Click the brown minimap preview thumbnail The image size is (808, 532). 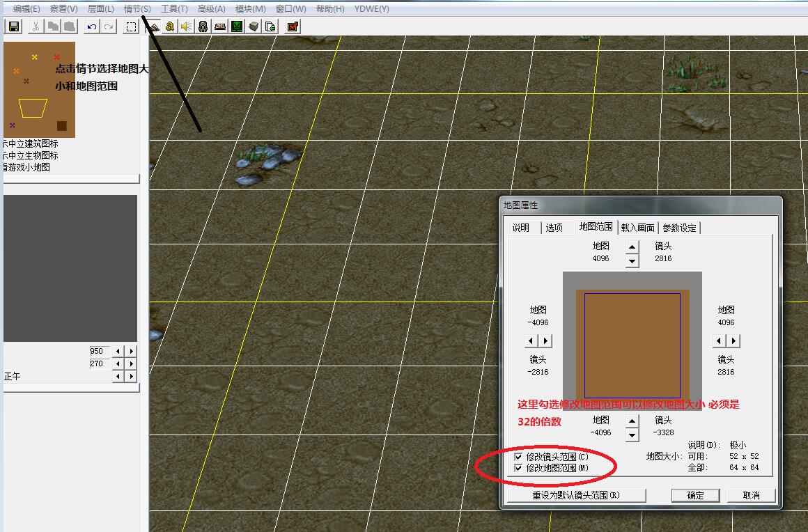tap(39, 90)
